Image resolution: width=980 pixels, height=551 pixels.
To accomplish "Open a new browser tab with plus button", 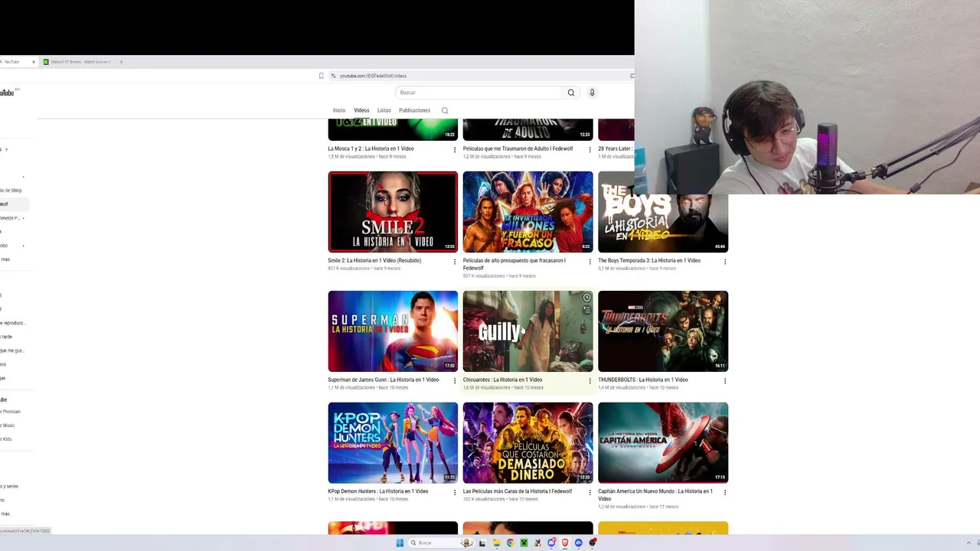I will point(121,62).
